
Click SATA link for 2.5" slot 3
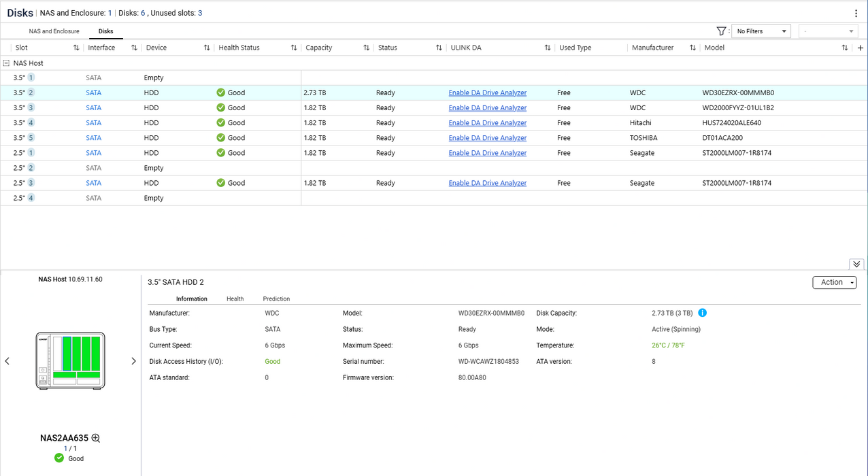(93, 183)
